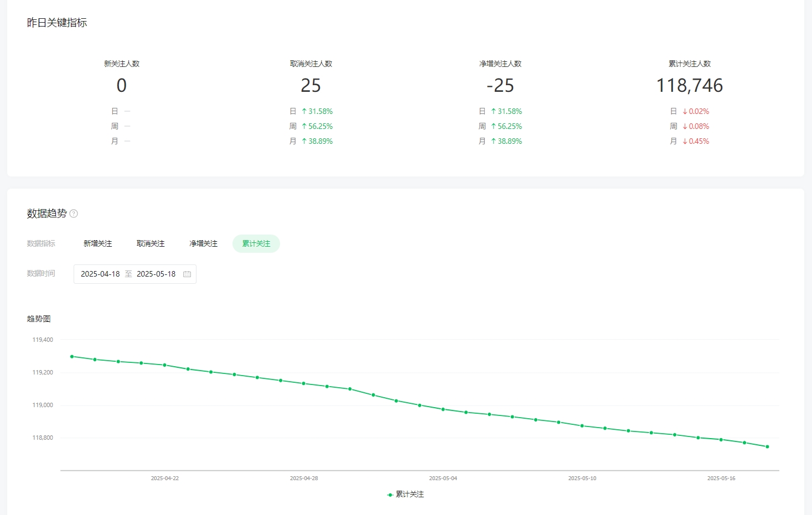
Task: Open the calendar icon in date field
Action: tap(187, 274)
